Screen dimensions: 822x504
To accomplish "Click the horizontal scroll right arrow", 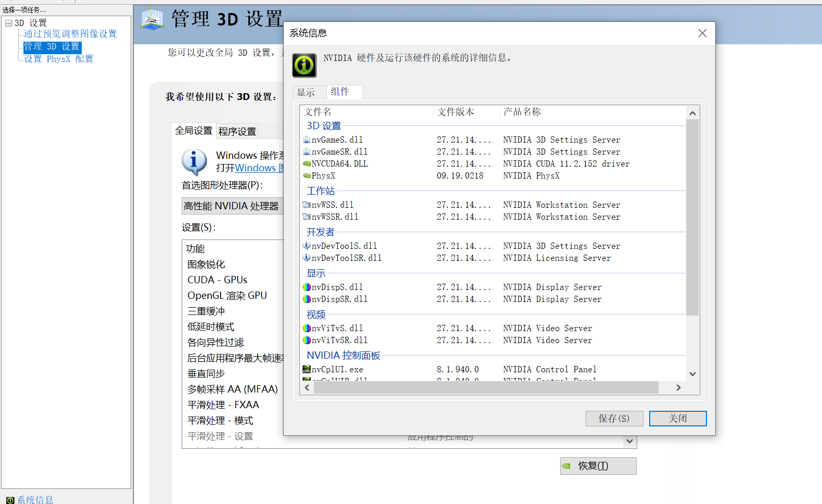I will coord(678,387).
